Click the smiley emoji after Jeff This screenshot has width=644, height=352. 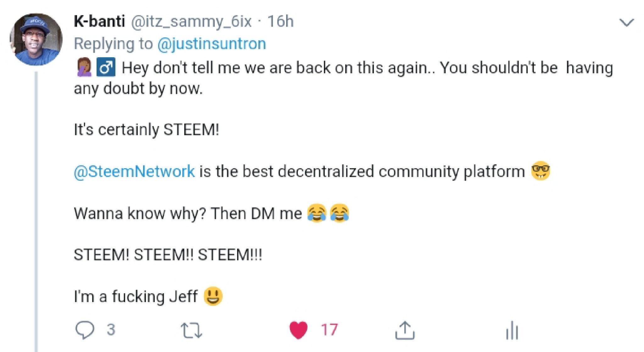213,296
